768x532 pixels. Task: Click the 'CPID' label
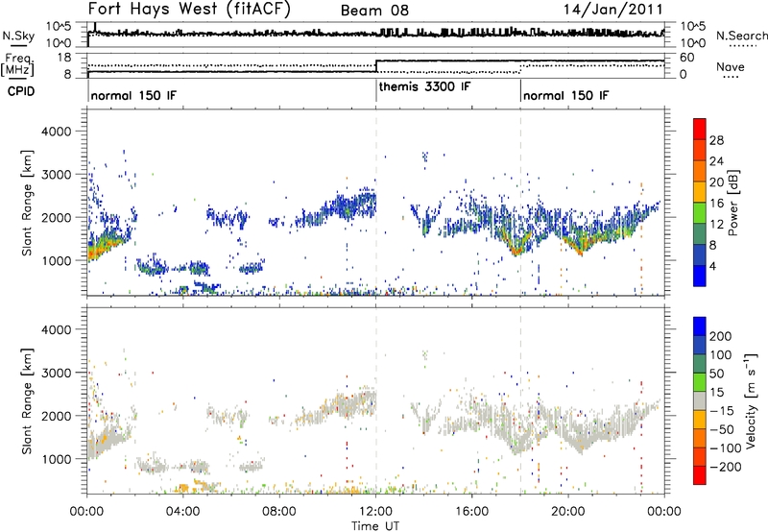click(x=20, y=91)
